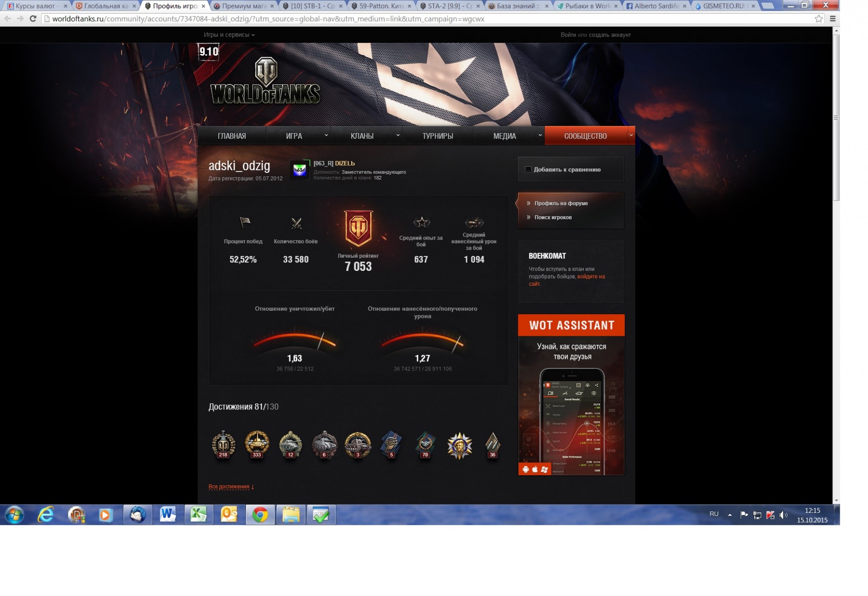This screenshot has width=868, height=596.
Task: Open Chrome from the Windows taskbar
Action: coord(260,515)
